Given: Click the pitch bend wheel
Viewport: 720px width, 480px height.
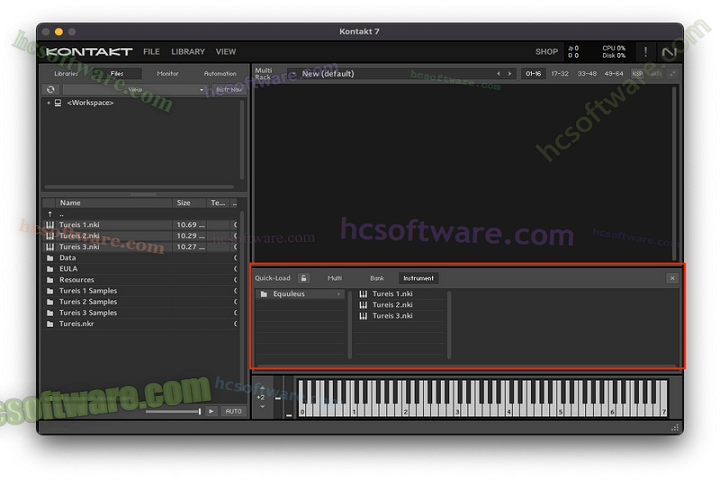Looking at the screenshot, I should click(x=278, y=398).
